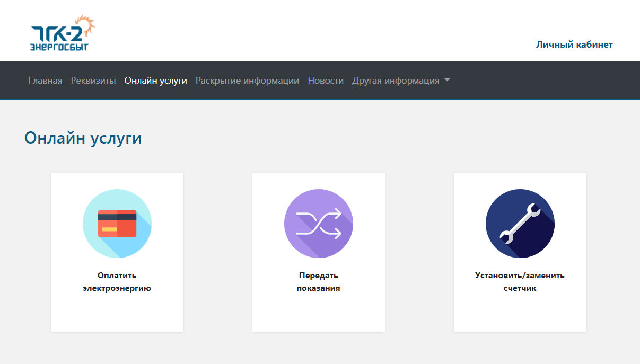This screenshot has width=640, height=364.
Task: Click blank space below Установить/заменить счетчик in card
Action: (520, 313)
